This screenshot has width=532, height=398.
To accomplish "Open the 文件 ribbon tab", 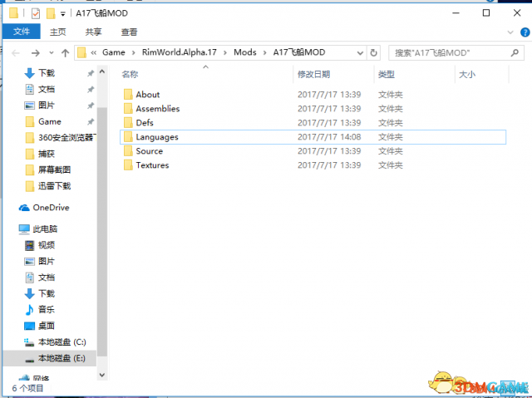I will [x=22, y=32].
